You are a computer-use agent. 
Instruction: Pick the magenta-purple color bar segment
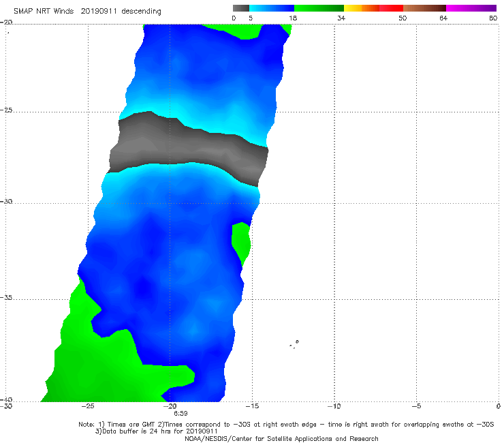(471, 8)
